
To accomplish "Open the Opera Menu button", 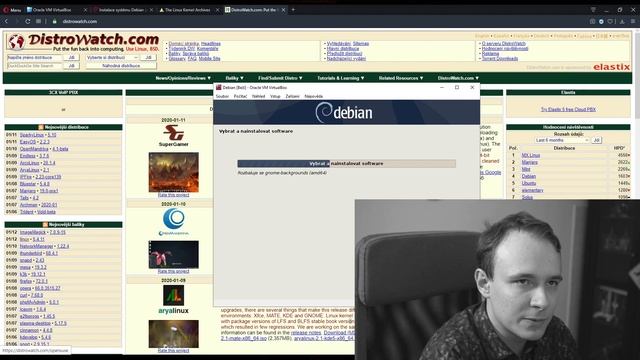I will point(12,10).
